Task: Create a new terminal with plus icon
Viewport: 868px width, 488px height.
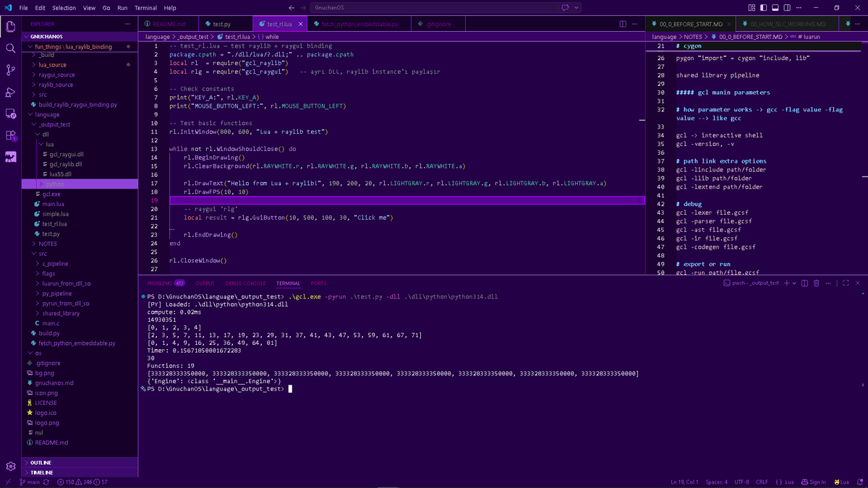Action: tap(787, 283)
